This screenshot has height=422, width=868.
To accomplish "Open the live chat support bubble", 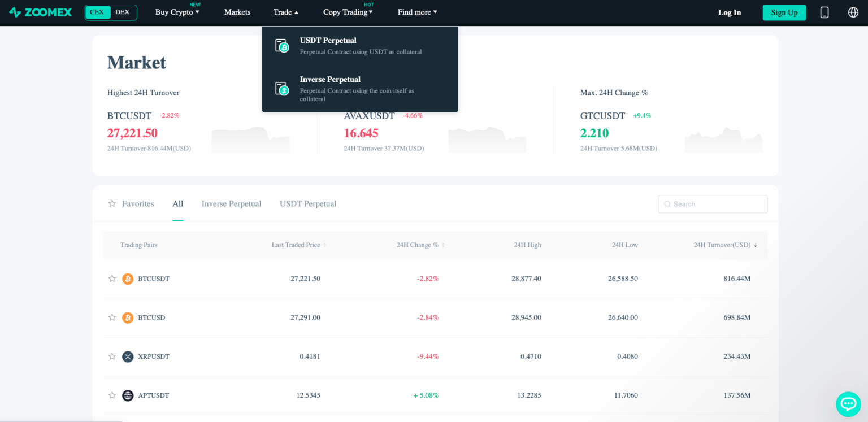I will point(848,404).
